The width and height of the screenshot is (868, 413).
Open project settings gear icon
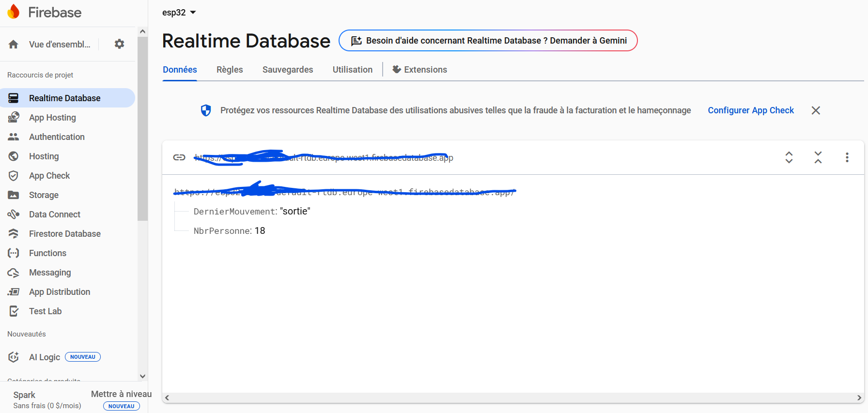pyautogui.click(x=119, y=44)
